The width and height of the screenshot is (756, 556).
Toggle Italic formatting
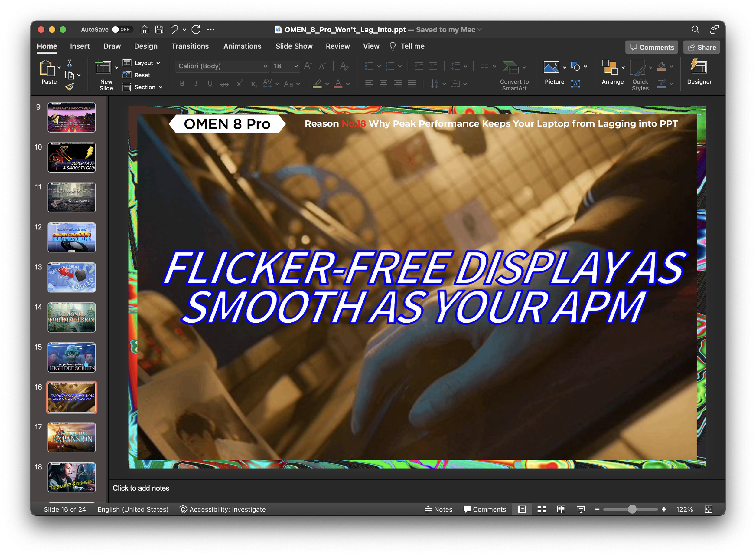[x=196, y=84]
